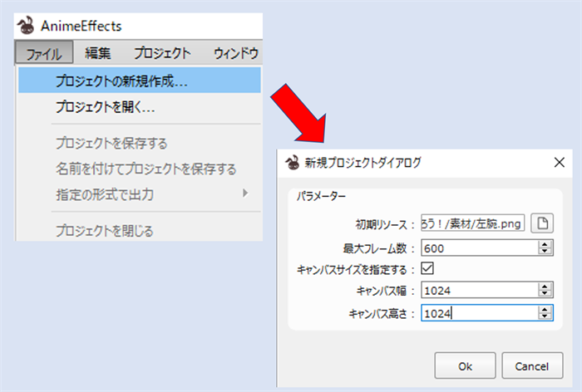Choose プロジェクトを開く... from the menu

(140, 107)
